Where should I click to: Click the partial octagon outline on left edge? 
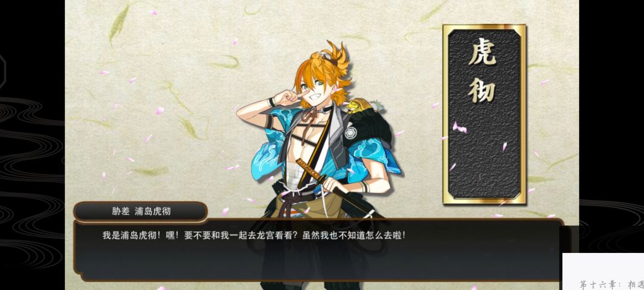click(3, 72)
